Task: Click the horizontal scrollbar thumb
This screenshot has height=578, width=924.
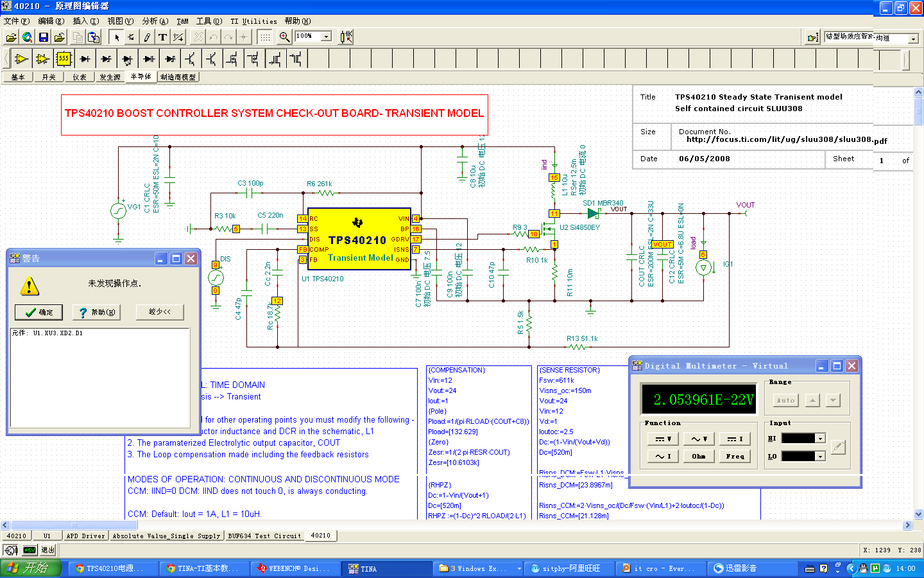Action: tap(74, 525)
